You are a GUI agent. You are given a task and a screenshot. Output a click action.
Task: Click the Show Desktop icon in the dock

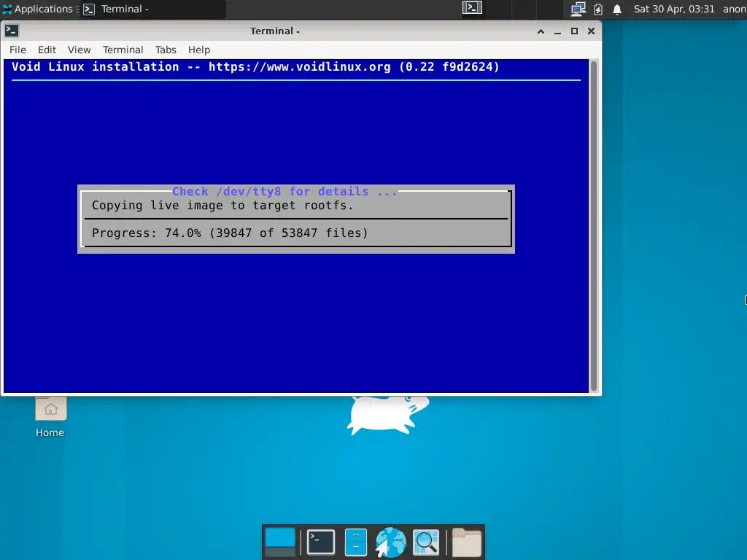click(x=280, y=542)
